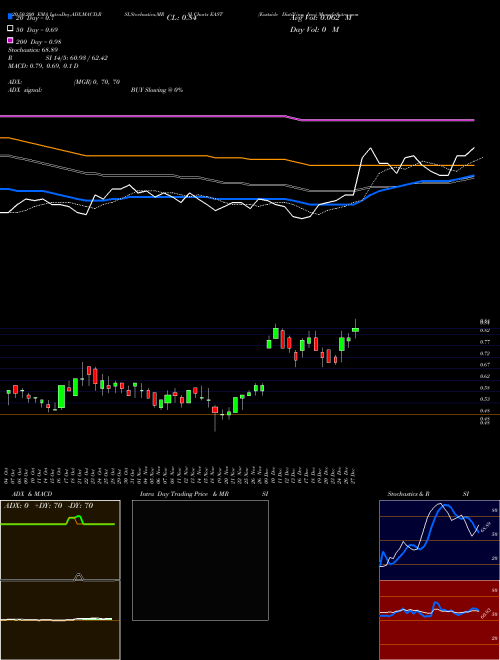Click the 'Stochastics: 68.89' reading
The height and width of the screenshot is (660, 500).
(x=32, y=50)
